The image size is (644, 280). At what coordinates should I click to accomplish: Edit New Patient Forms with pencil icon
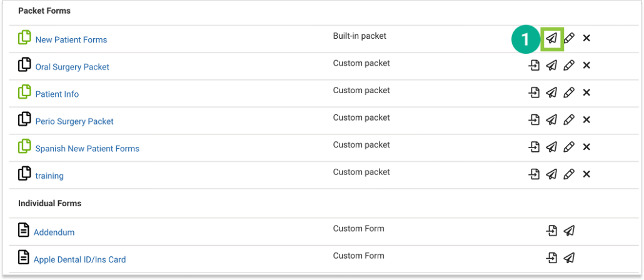pyautogui.click(x=568, y=38)
